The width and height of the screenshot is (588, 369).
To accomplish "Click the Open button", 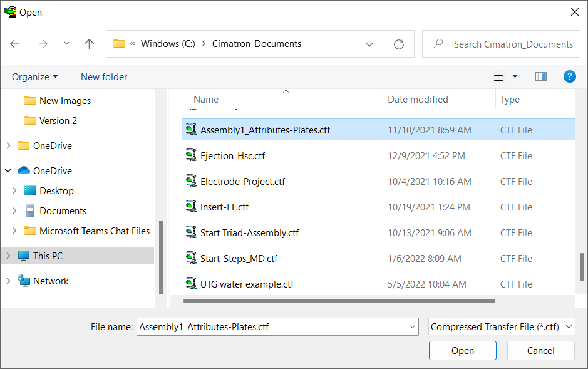I will point(462,351).
